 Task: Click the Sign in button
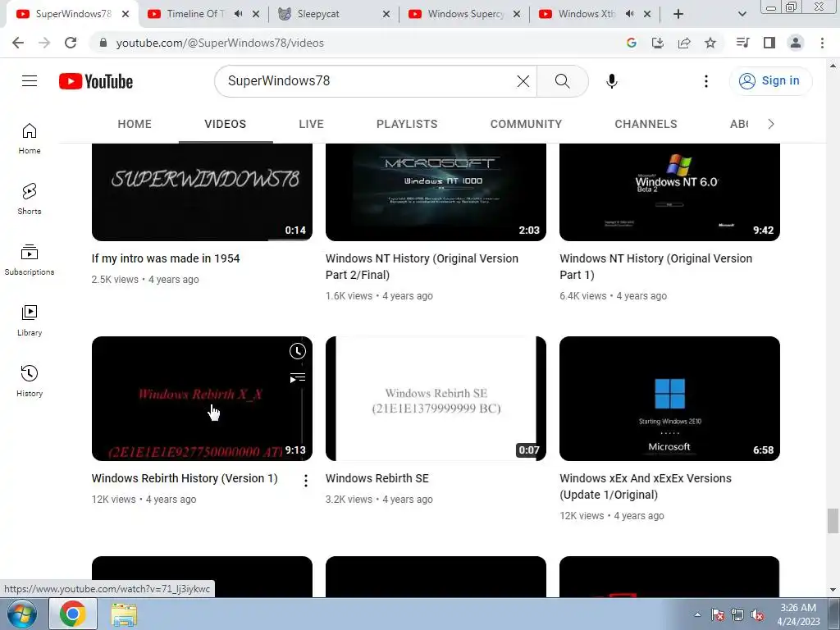770,81
